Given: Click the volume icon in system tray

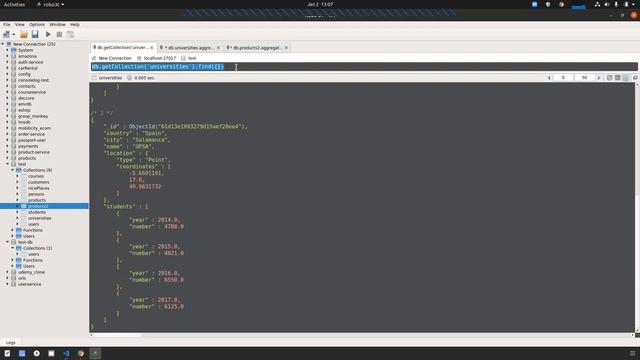Looking at the screenshot, I should point(607,4).
